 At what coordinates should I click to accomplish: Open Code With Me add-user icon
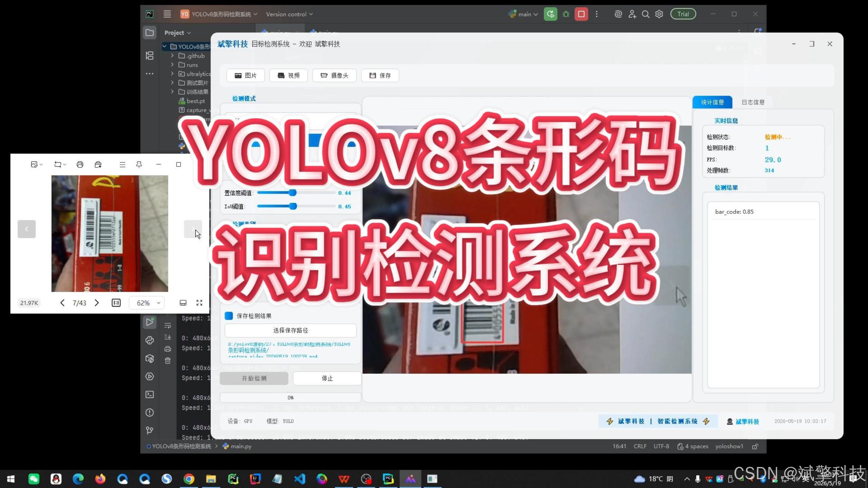(632, 14)
